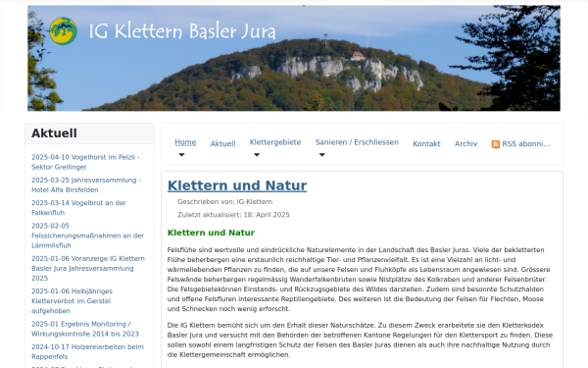
Task: Open 2024-10-17 Holzereiarbeiten beim Rappenfels
Action: (87, 351)
